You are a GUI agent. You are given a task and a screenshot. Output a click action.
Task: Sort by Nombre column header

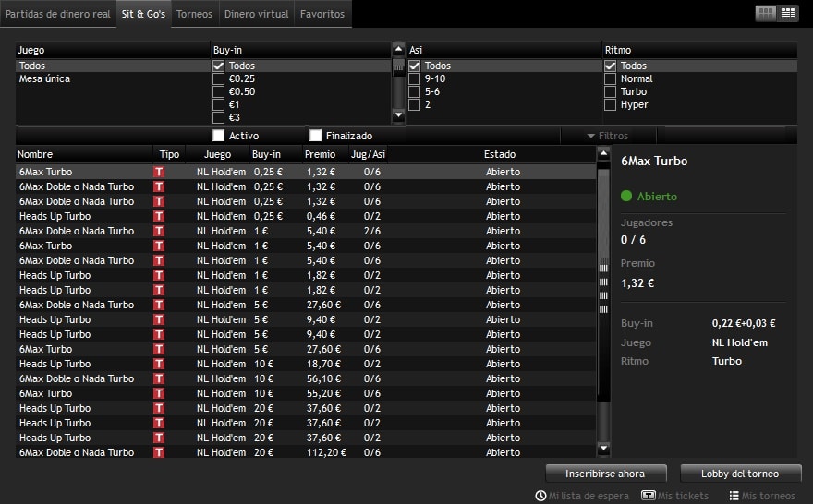[84, 154]
